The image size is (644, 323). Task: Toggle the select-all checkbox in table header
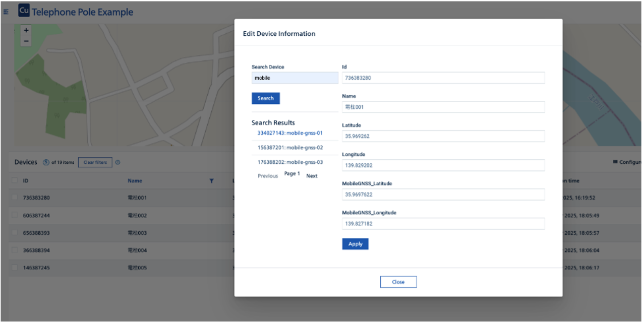click(x=15, y=180)
